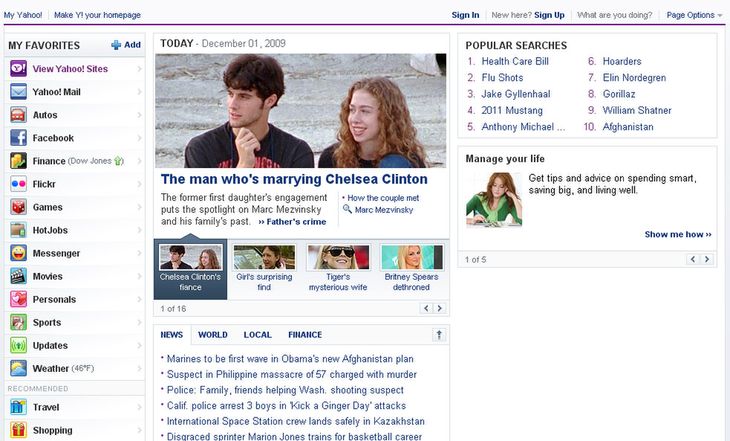
Task: Click the plus Add favorites button
Action: tap(126, 45)
